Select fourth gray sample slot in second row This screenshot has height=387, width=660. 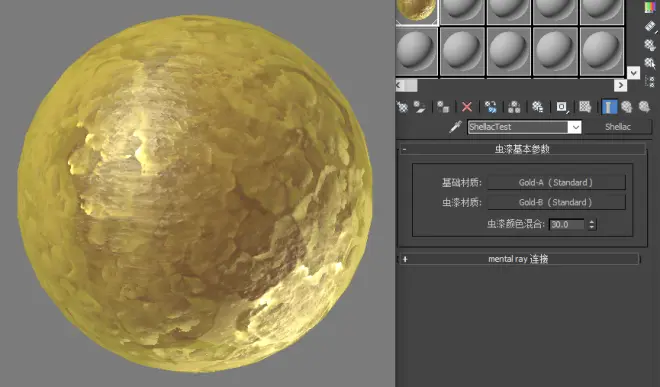555,51
